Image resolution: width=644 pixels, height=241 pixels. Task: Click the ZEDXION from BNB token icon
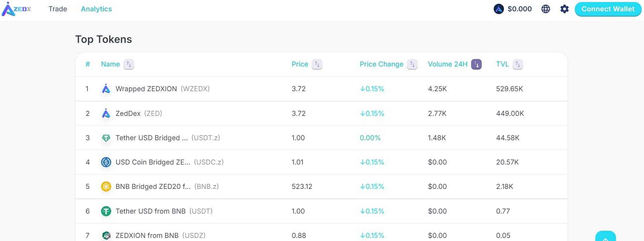click(106, 236)
